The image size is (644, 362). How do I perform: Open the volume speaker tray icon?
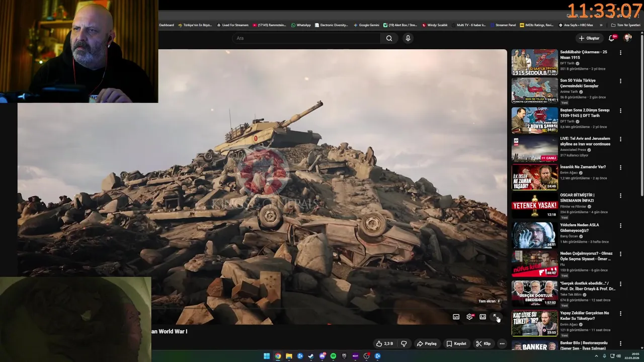click(618, 356)
